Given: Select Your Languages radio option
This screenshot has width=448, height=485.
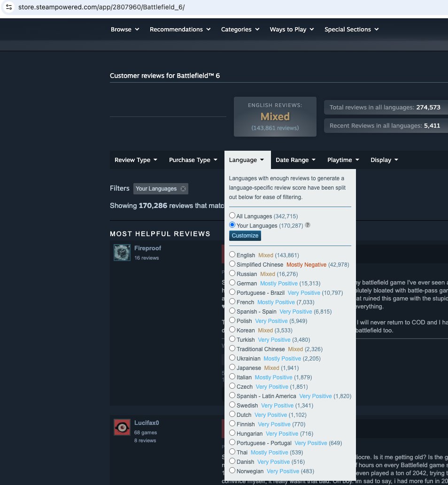Looking at the screenshot, I should (x=232, y=225).
